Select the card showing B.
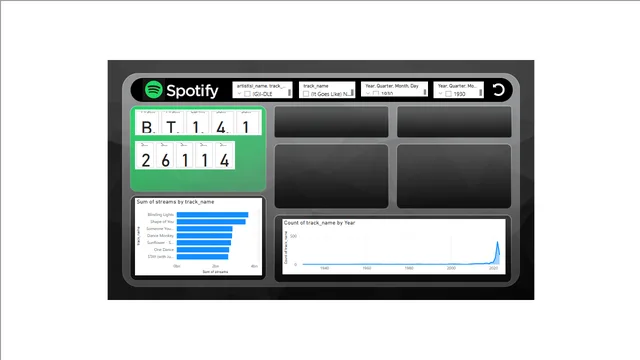The image size is (640, 360). (x=147, y=122)
